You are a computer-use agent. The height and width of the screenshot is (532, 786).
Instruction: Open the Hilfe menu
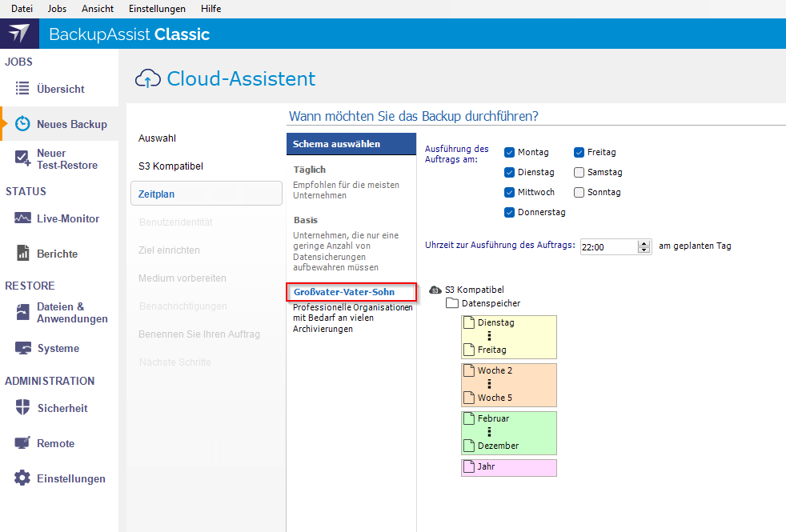211,9
